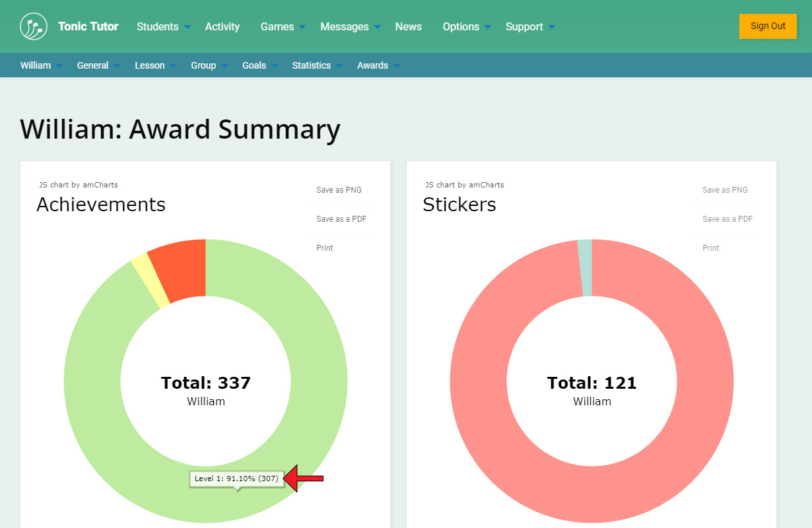The image size is (812, 528).
Task: Print the Achievements chart
Action: point(325,248)
